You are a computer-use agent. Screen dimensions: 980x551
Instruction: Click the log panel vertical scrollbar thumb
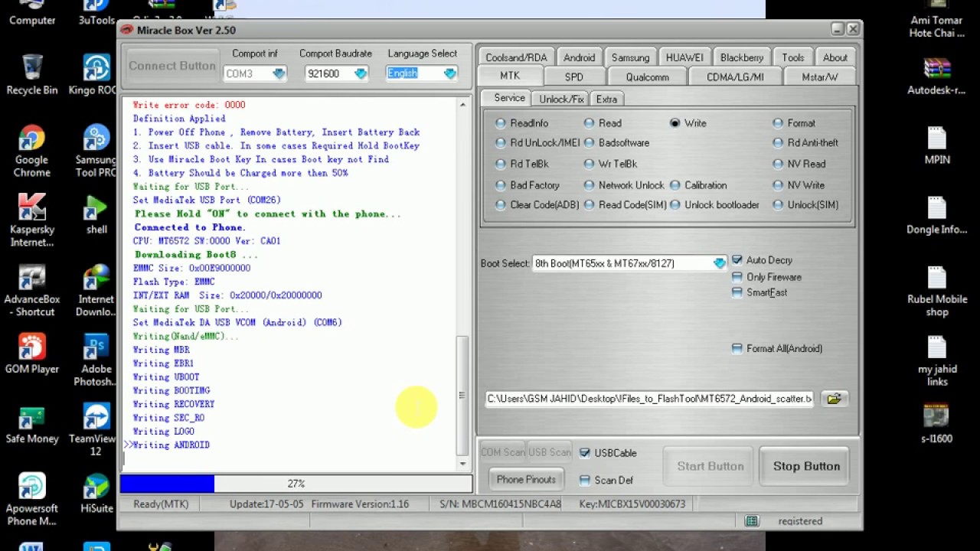[462, 396]
